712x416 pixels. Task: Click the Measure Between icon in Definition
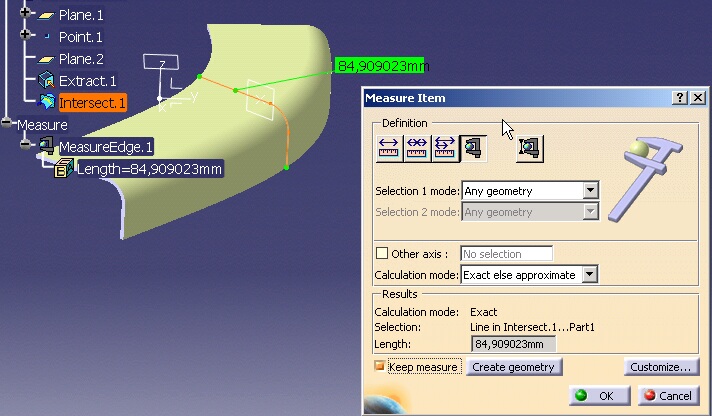tap(389, 148)
